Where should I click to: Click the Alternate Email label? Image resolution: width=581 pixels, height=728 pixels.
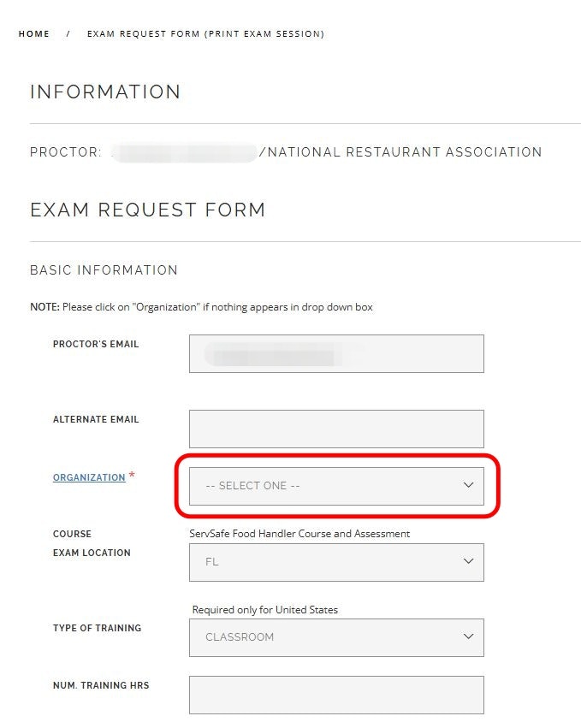pyautogui.click(x=96, y=419)
